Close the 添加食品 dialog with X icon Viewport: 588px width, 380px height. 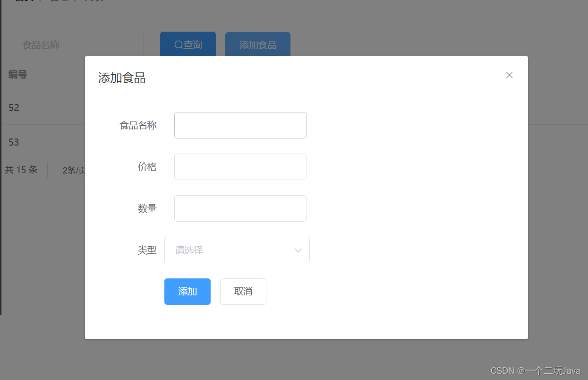[x=509, y=75]
